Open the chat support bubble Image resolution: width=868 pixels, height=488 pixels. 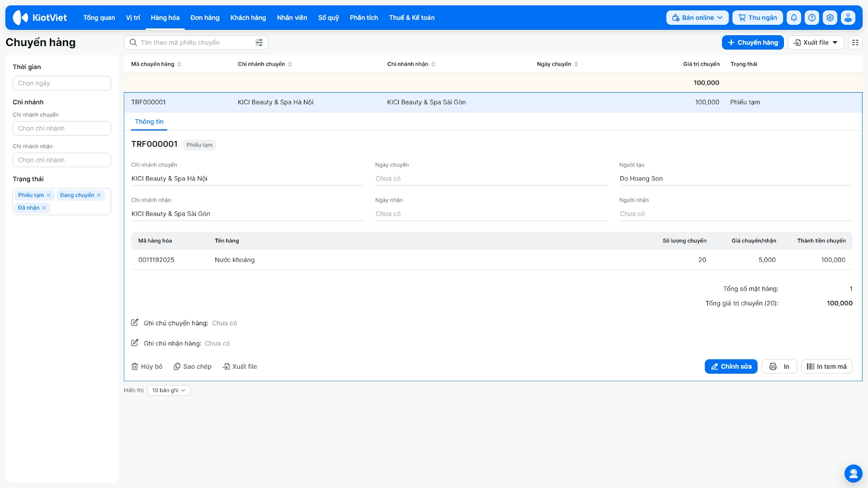pos(853,473)
